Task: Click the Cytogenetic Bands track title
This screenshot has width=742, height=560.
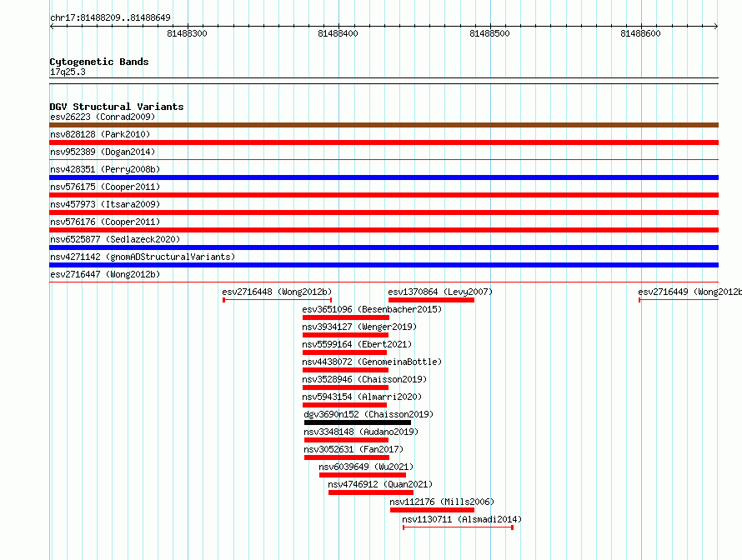Action: pos(99,62)
